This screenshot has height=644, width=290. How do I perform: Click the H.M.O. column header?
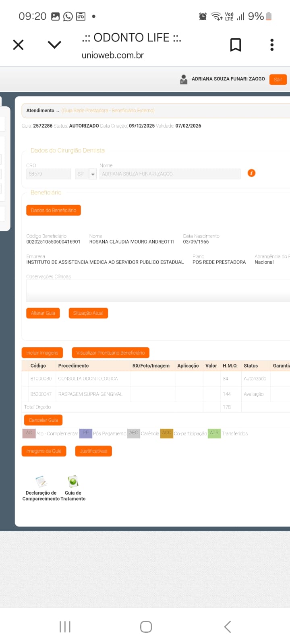coord(230,365)
